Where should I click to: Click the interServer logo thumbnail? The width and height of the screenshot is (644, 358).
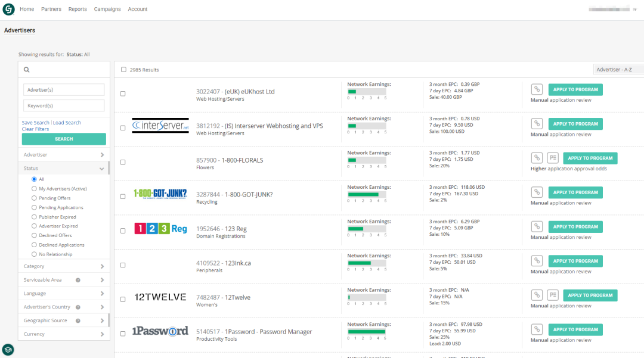click(x=160, y=126)
